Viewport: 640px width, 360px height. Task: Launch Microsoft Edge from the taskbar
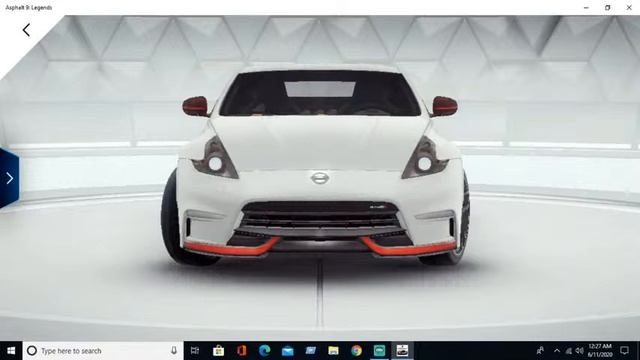(264, 351)
